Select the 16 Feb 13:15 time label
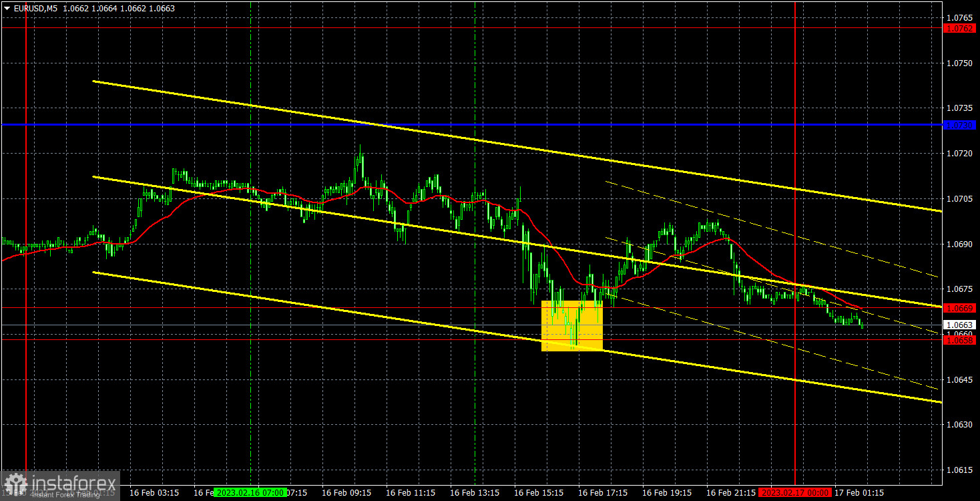Image resolution: width=980 pixels, height=501 pixels. 474,492
